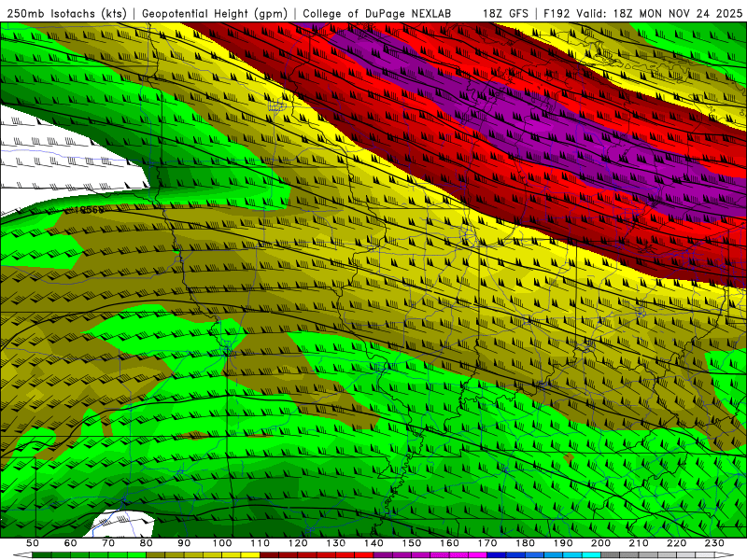
Task: Select the 100 label on the color scale
Action: (222, 543)
